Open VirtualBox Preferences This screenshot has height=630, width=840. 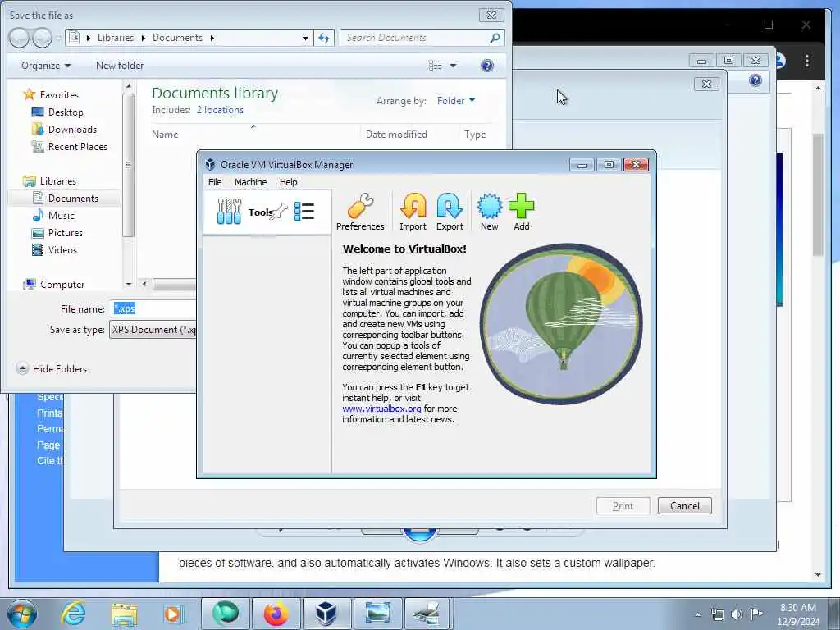coord(360,212)
